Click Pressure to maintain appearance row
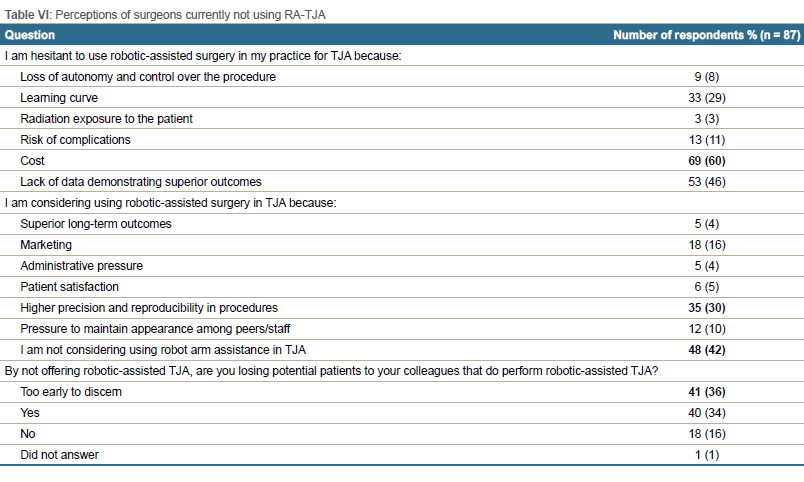Viewport: 804px width, 482px height. 402,329
